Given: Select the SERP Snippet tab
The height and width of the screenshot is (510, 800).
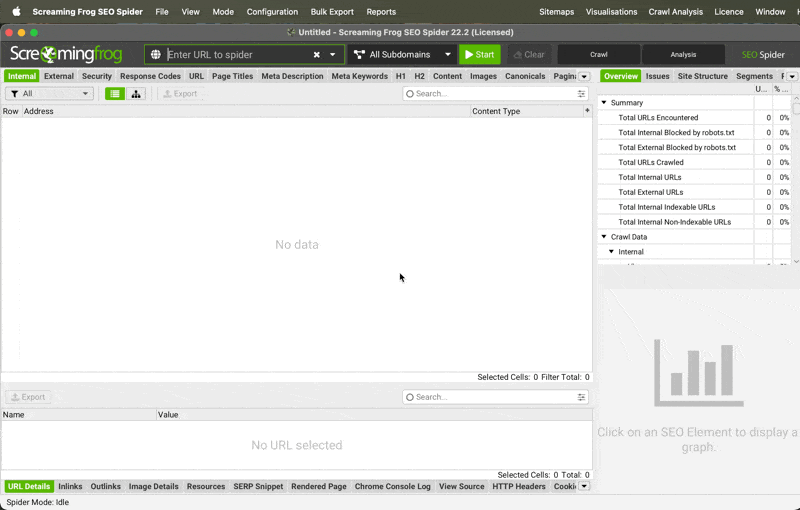Looking at the screenshot, I should pyautogui.click(x=258, y=487).
